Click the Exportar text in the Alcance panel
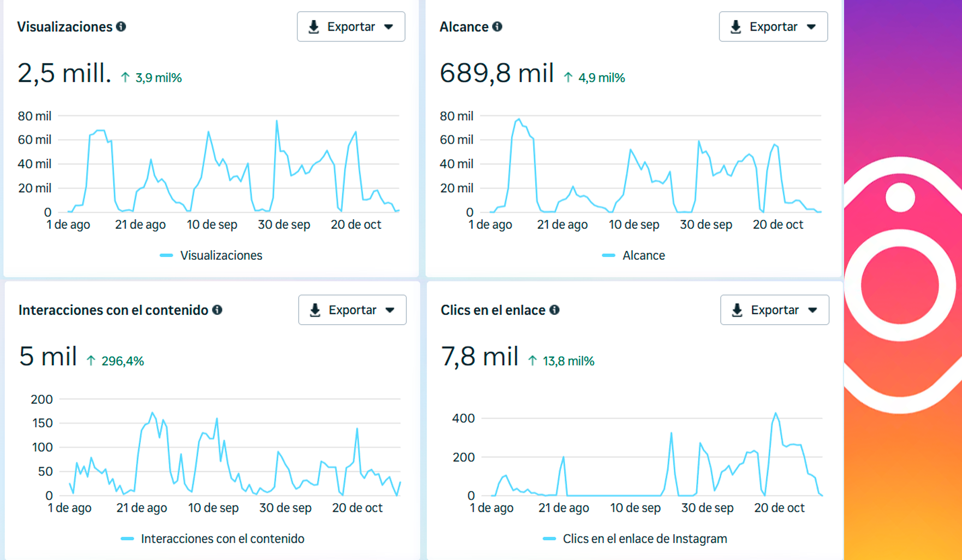This screenshot has width=962, height=560. (x=773, y=27)
